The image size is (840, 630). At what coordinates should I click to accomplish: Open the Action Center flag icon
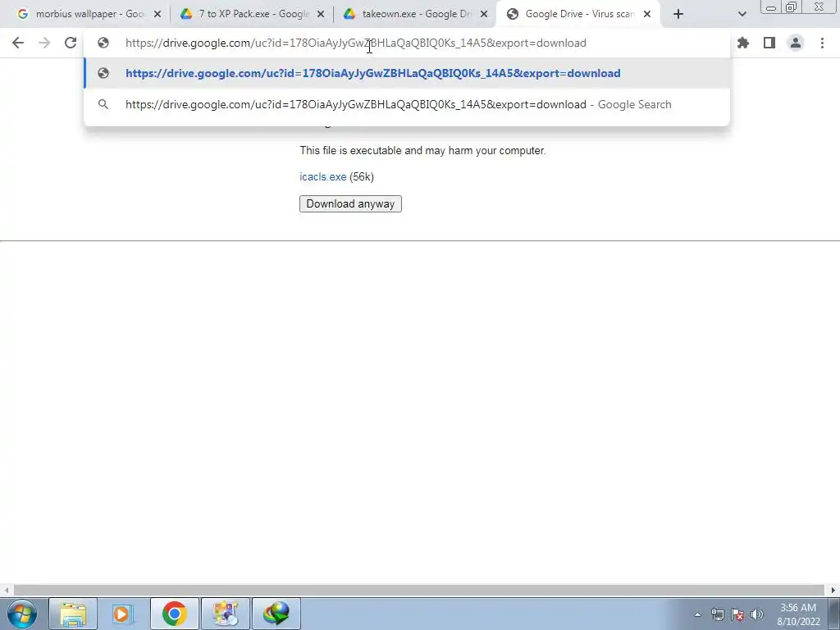[737, 614]
